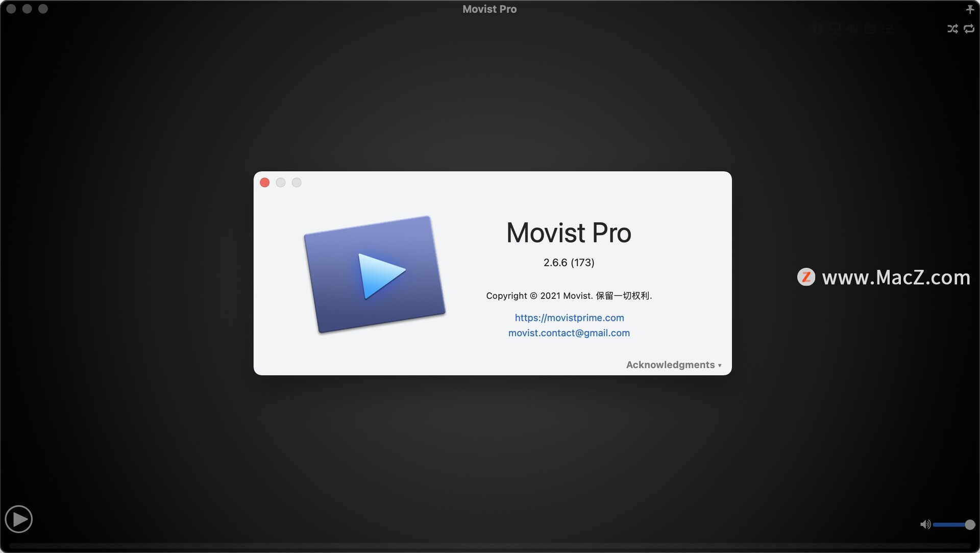
Task: Open the https://movistprime.com link
Action: [569, 318]
